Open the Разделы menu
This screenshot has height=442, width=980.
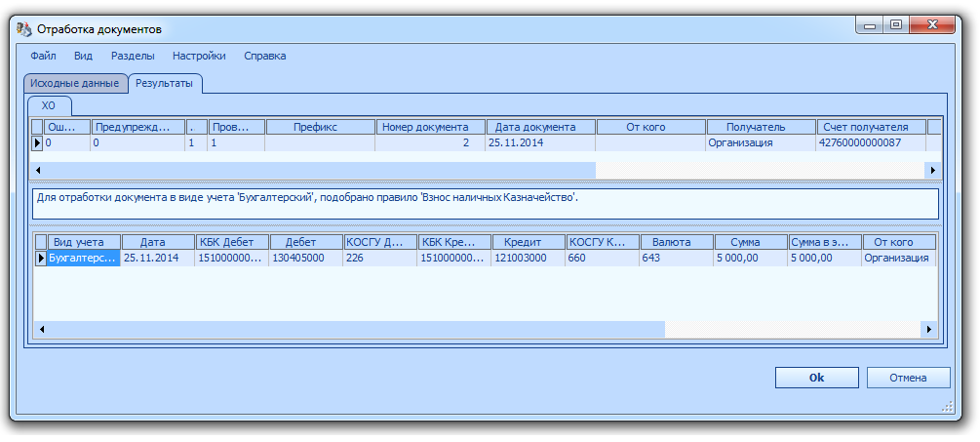(133, 56)
